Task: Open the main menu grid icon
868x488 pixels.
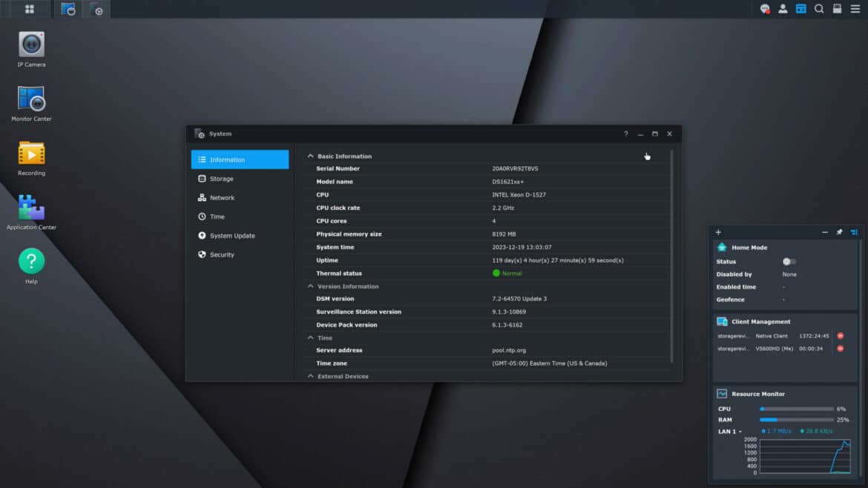Action: (30, 9)
